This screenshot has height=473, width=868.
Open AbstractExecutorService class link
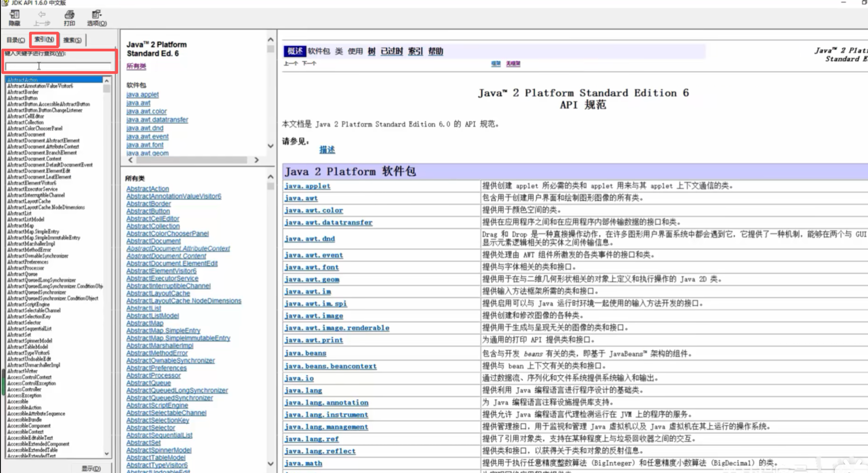pos(162,278)
